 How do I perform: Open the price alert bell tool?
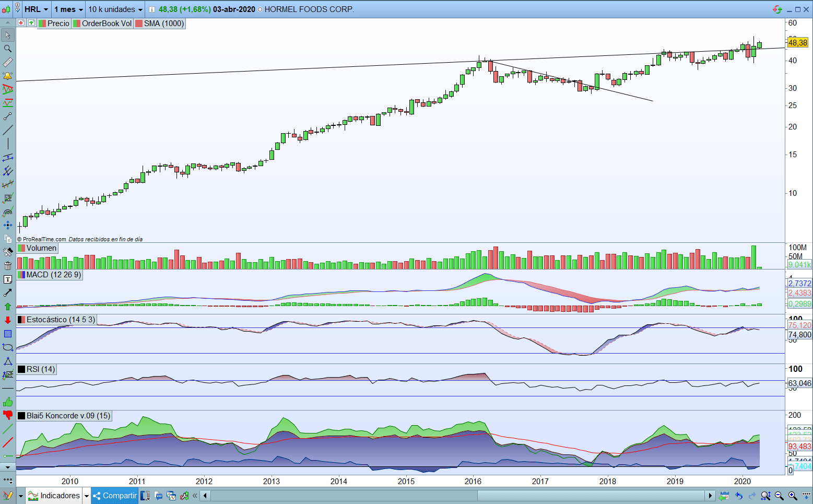point(8,76)
